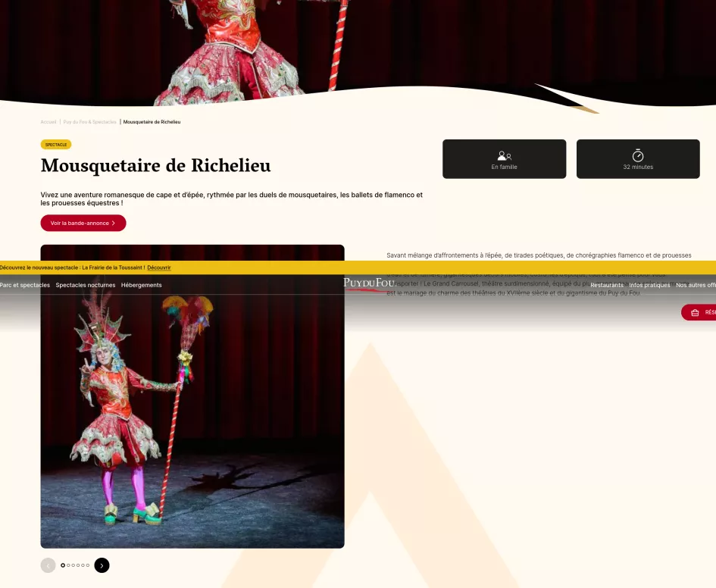Click the 'En famille' label
The height and width of the screenshot is (588, 716).
coord(504,167)
